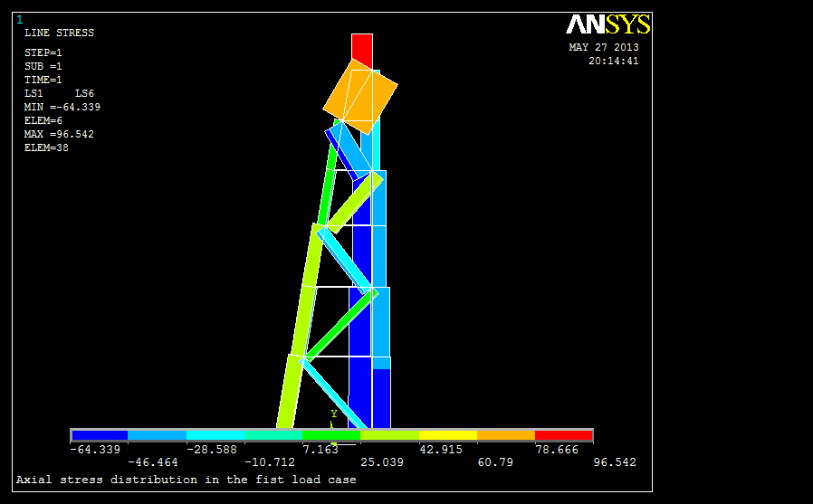The image size is (813, 504).
Task: Click the Y axis triad label
Action: click(334, 414)
